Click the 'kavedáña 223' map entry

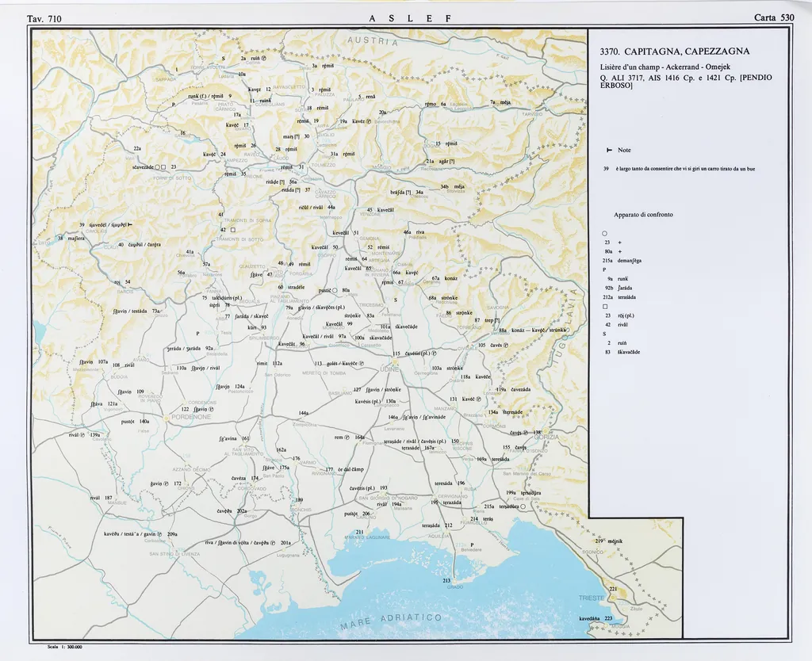[x=596, y=617]
